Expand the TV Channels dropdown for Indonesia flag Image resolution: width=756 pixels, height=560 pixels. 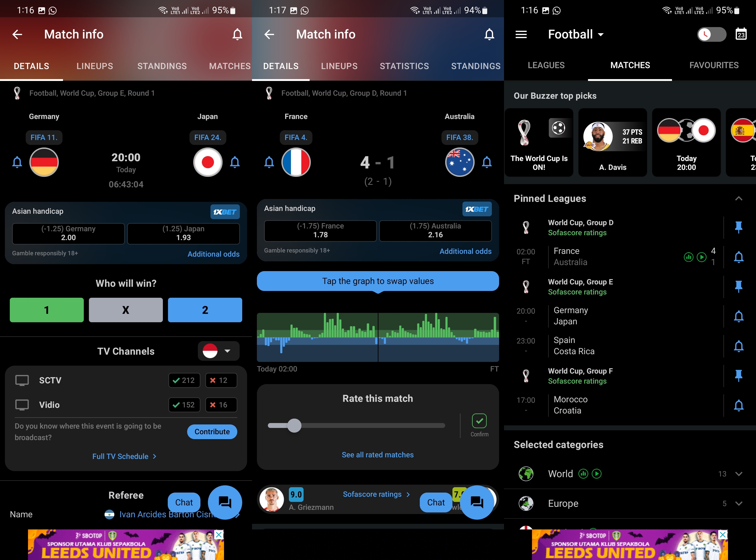tap(228, 351)
